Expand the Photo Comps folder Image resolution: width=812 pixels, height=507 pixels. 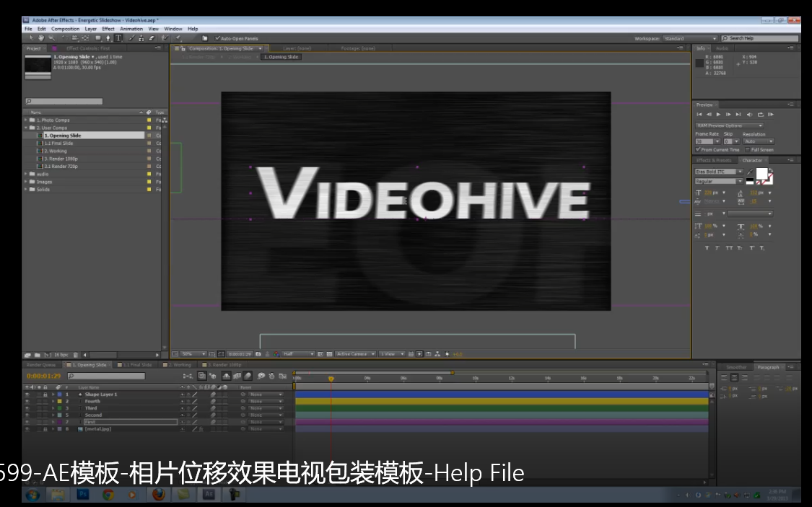(25, 120)
